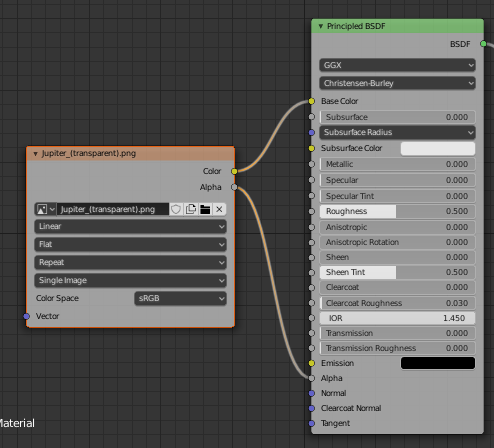Click the Clearcoat value field
The image size is (494, 448).
[397, 287]
